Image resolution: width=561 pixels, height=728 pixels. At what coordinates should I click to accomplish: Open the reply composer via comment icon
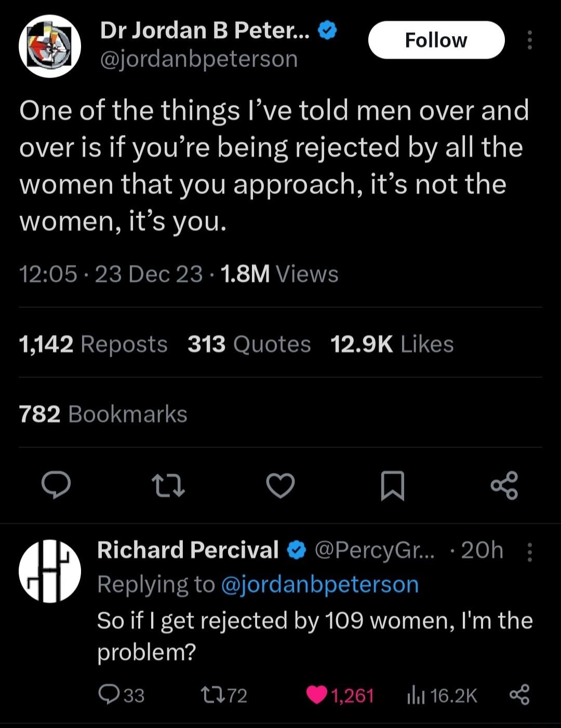tap(57, 487)
